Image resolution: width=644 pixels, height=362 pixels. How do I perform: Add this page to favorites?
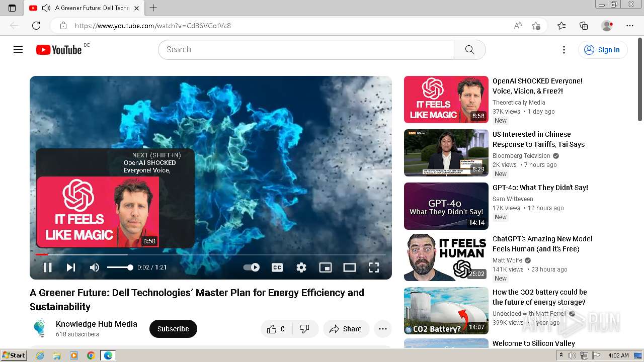click(536, 26)
